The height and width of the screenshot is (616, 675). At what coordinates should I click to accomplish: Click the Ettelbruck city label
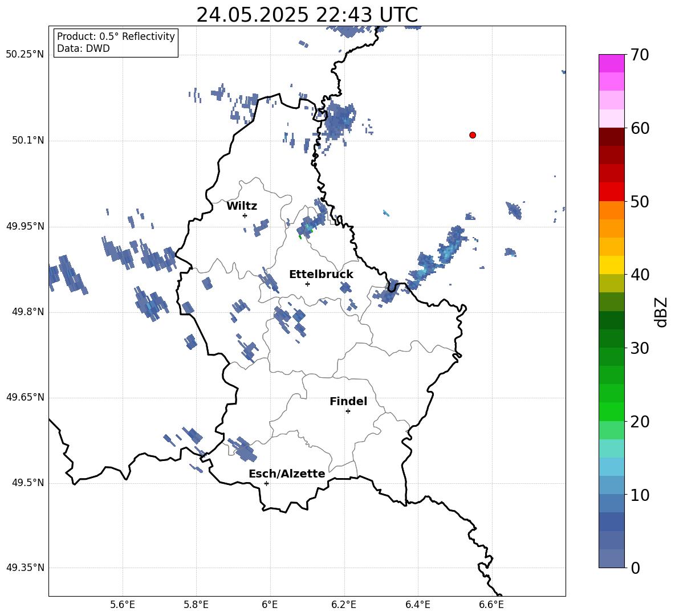[x=321, y=275]
